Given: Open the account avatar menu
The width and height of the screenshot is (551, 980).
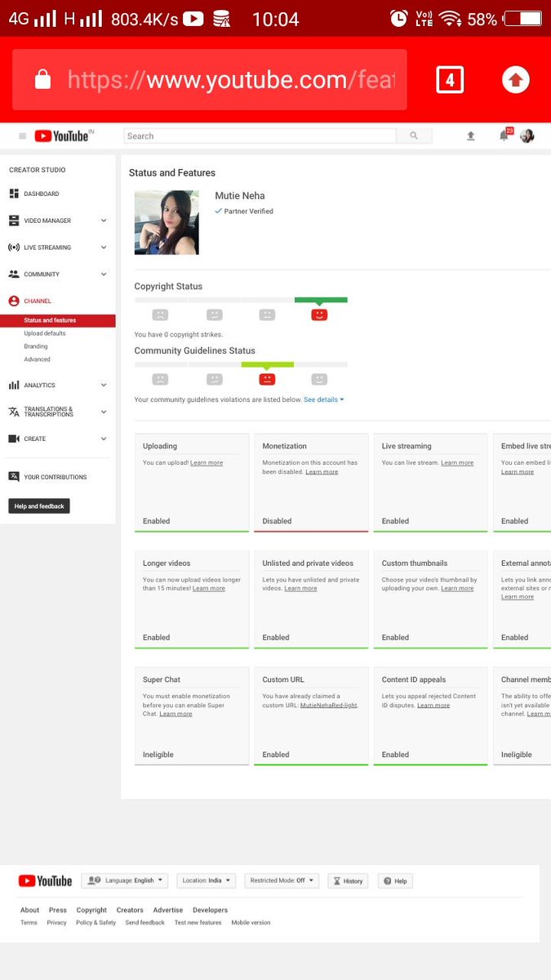Looking at the screenshot, I should tap(527, 136).
